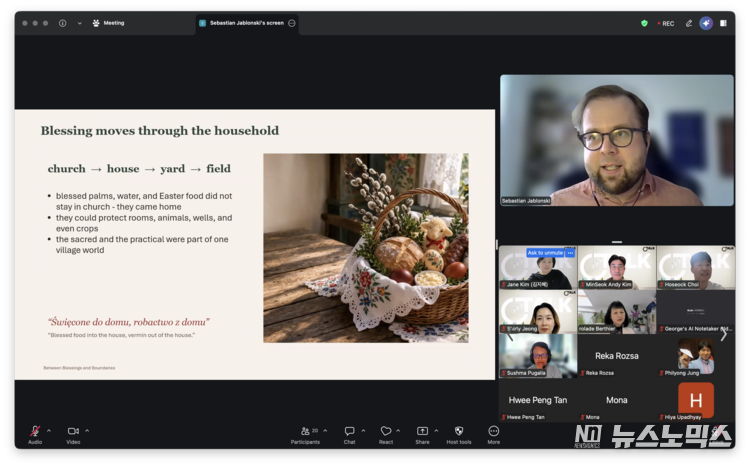Open the More options menu
Image resolution: width=750 pixels, height=467 pixels.
(x=494, y=431)
